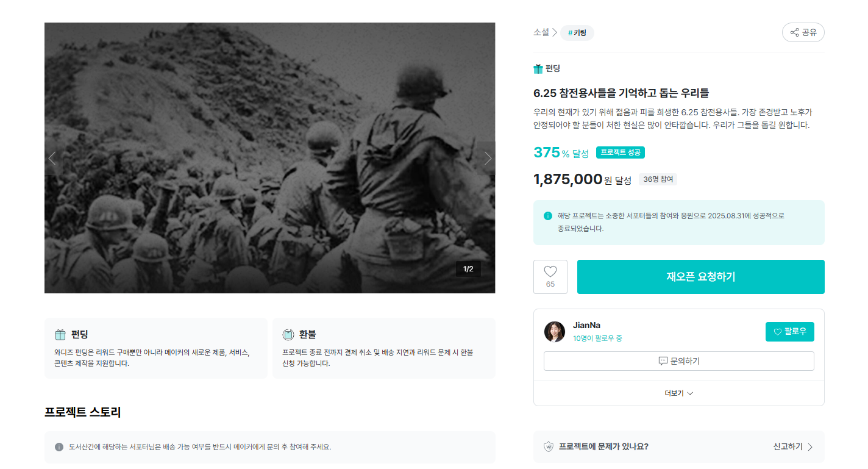868x469 pixels.
Task: Select the #키링 tag chip
Action: [x=577, y=33]
